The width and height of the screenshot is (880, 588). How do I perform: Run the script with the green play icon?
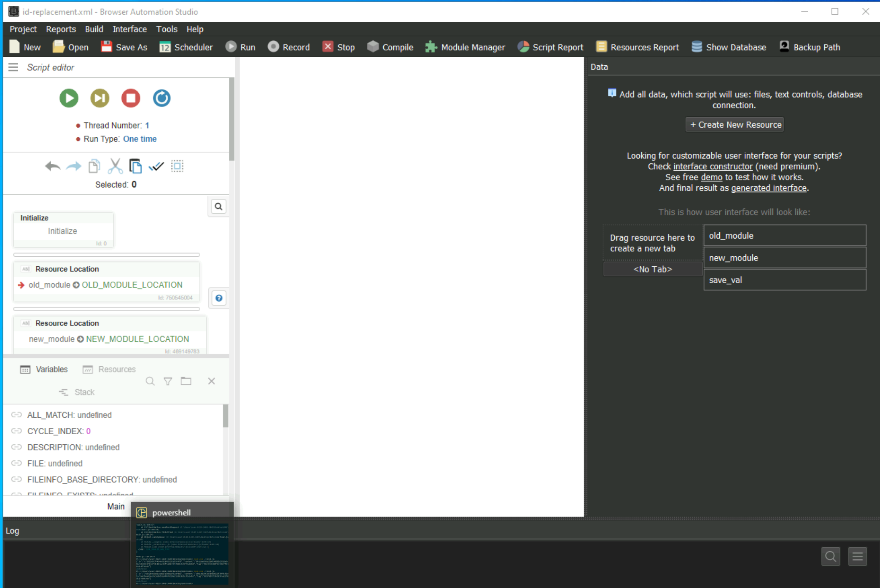[x=68, y=98]
